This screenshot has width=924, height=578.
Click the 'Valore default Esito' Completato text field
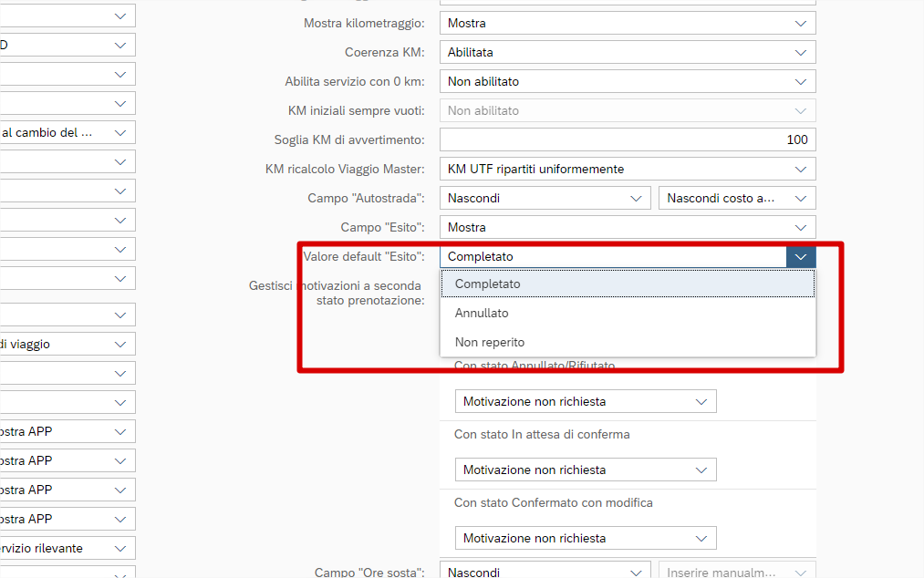[x=612, y=256]
